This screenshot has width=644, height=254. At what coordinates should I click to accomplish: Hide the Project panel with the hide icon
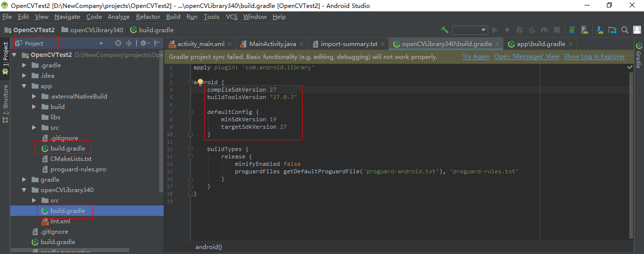(x=157, y=44)
